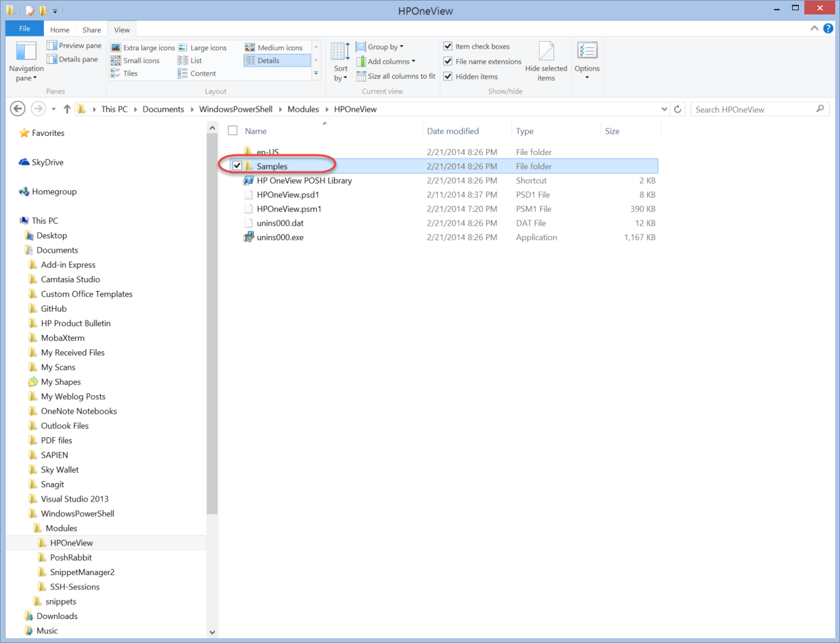
Task: Minimize the ribbon with chevron
Action: coord(815,29)
